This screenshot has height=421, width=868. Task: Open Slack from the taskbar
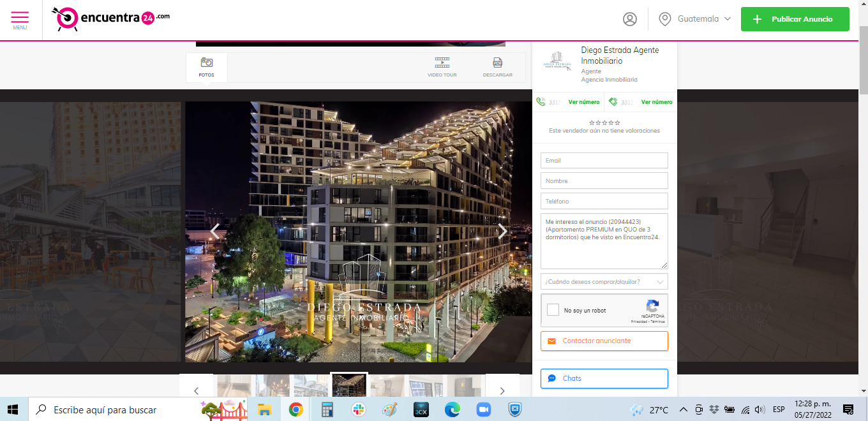click(x=358, y=410)
